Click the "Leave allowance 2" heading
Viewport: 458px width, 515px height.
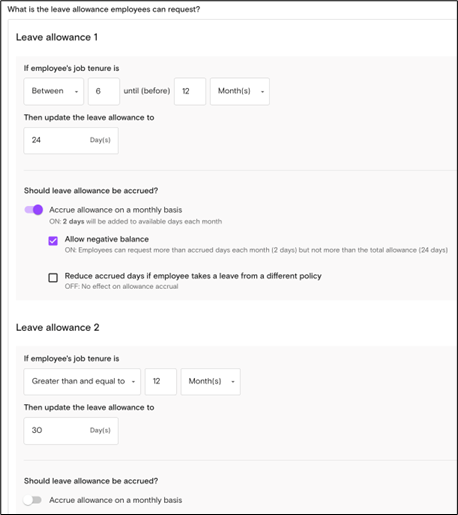(58, 327)
